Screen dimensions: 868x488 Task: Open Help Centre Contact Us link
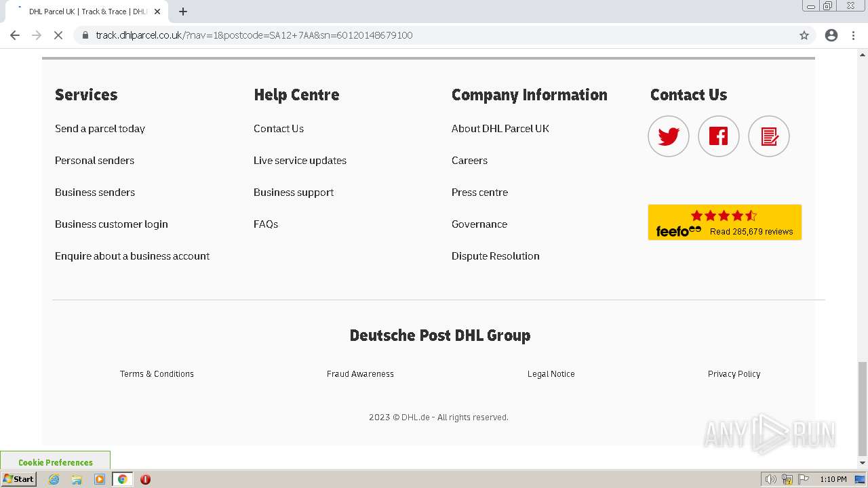pyautogui.click(x=279, y=129)
